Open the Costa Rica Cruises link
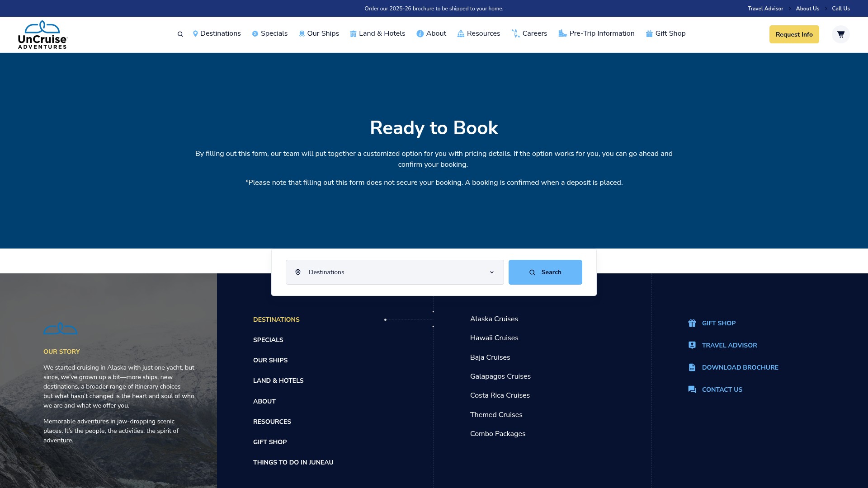868x488 pixels. pyautogui.click(x=500, y=395)
